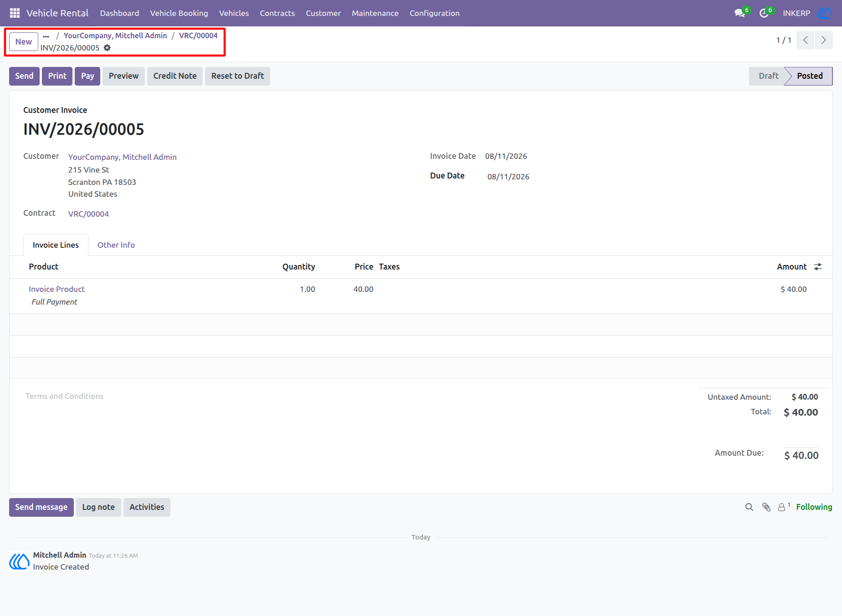Open the Vehicles menu

[x=234, y=13]
